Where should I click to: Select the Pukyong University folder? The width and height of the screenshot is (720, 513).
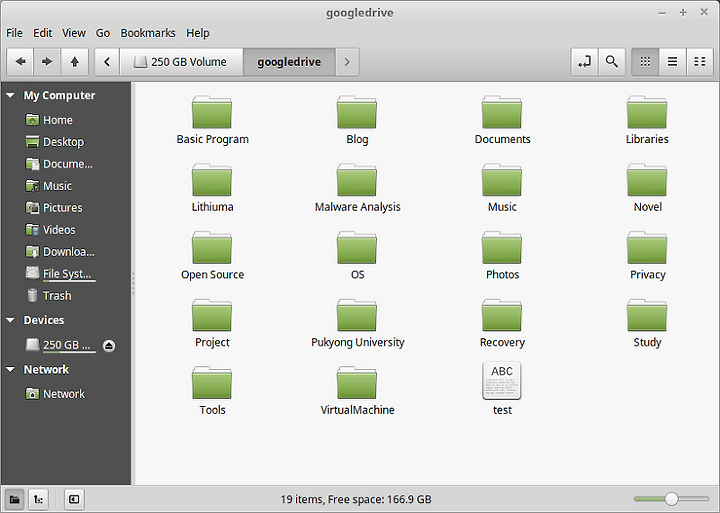(357, 323)
